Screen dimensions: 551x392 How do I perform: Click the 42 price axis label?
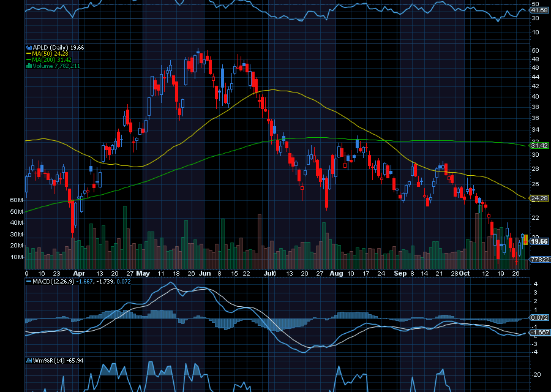[536, 86]
